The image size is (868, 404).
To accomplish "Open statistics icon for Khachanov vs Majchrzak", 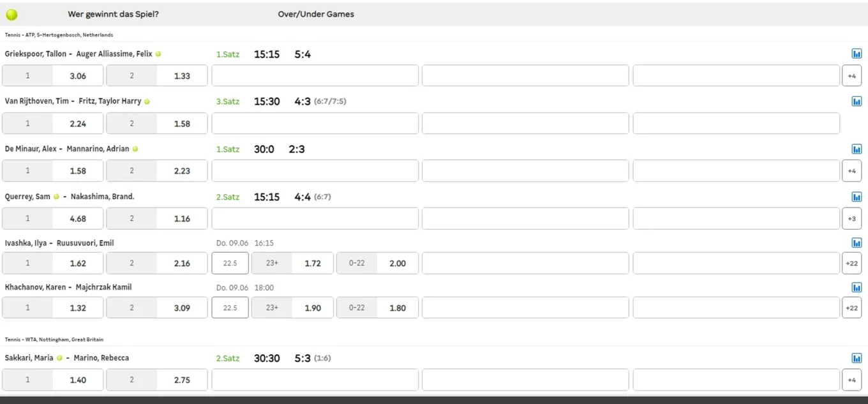I will point(857,287).
